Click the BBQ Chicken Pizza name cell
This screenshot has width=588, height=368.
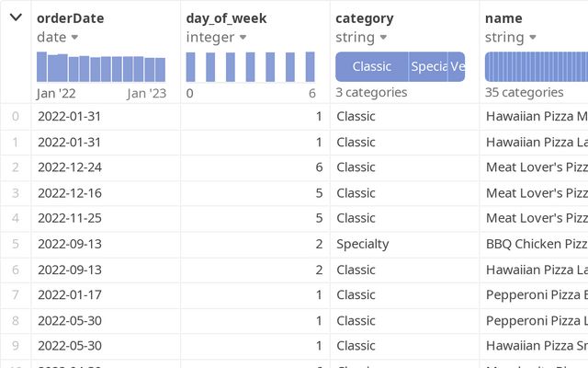[537, 244]
